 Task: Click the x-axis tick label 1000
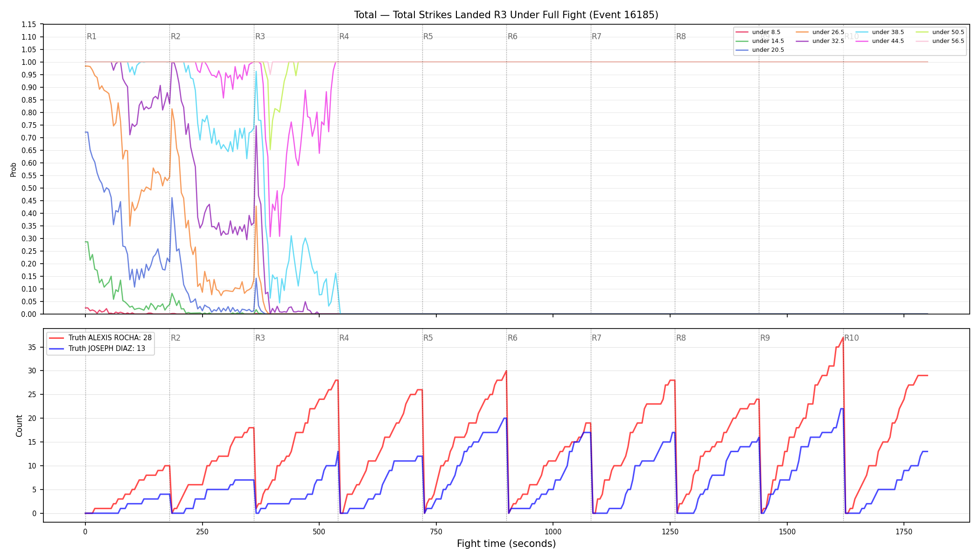(553, 532)
